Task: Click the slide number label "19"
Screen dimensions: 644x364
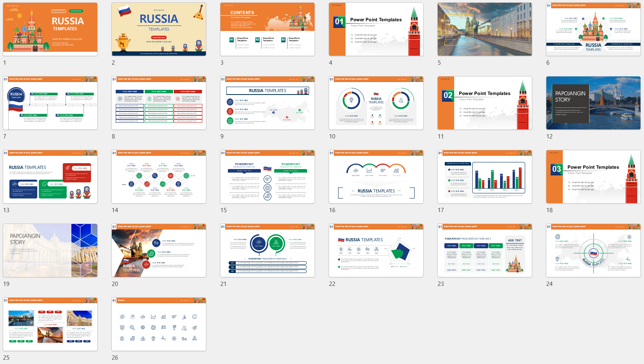Action: 6,284
